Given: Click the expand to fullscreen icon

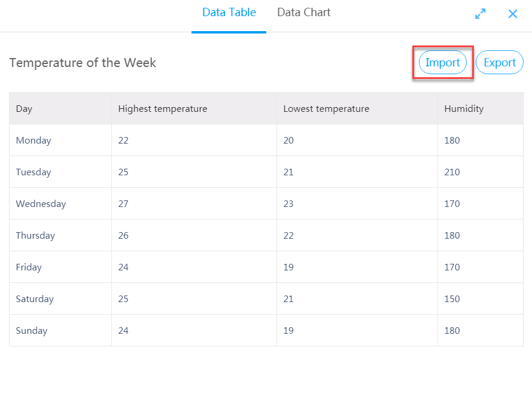Looking at the screenshot, I should tap(480, 14).
